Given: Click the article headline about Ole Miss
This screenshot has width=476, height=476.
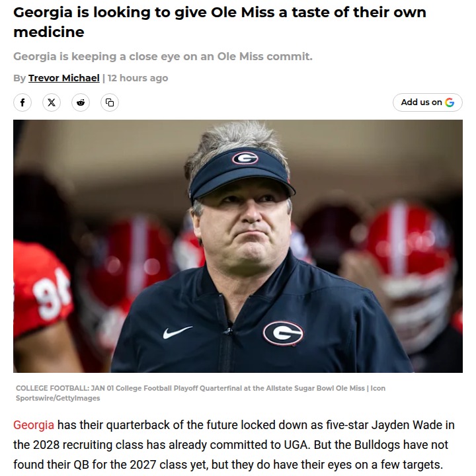Looking at the screenshot, I should 219,22.
